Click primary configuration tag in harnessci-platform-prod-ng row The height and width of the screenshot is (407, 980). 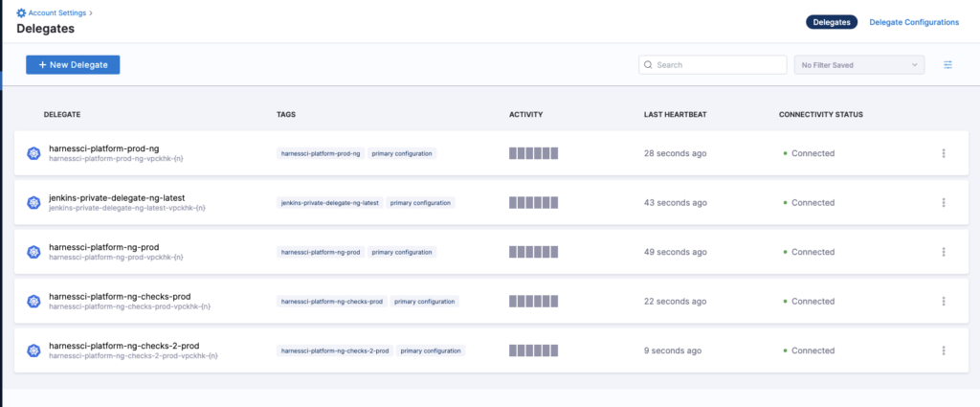(x=402, y=153)
